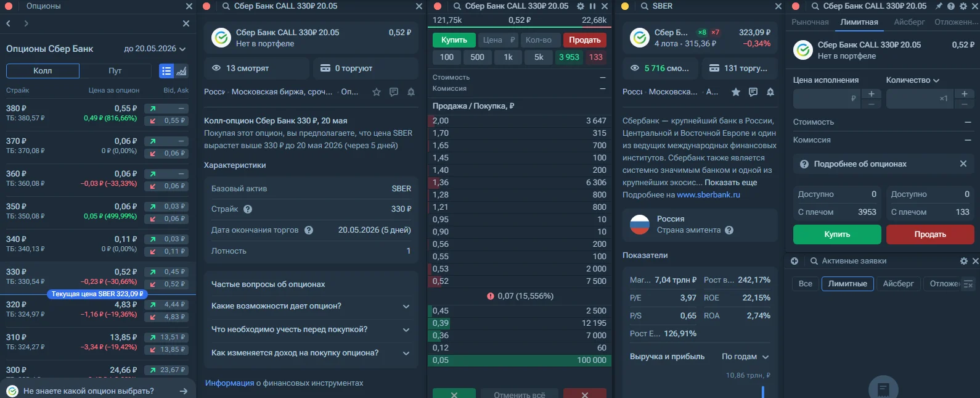Go back using options panel left arrow
980x398 pixels.
tap(9, 23)
